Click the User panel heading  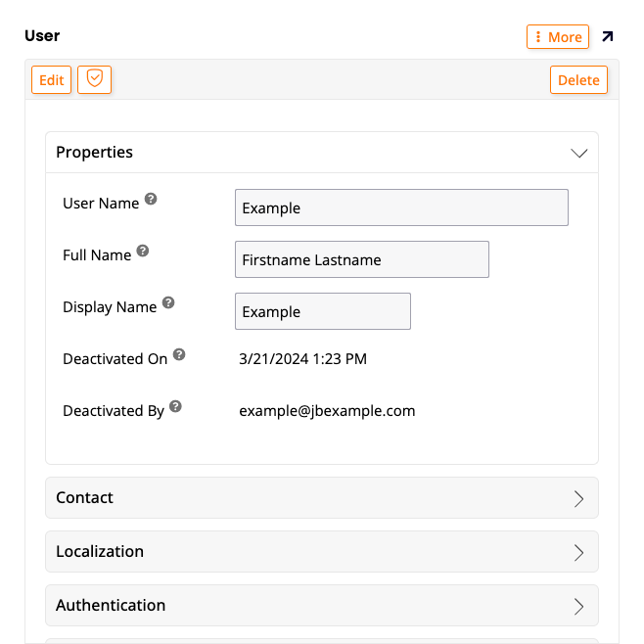pyautogui.click(x=42, y=36)
